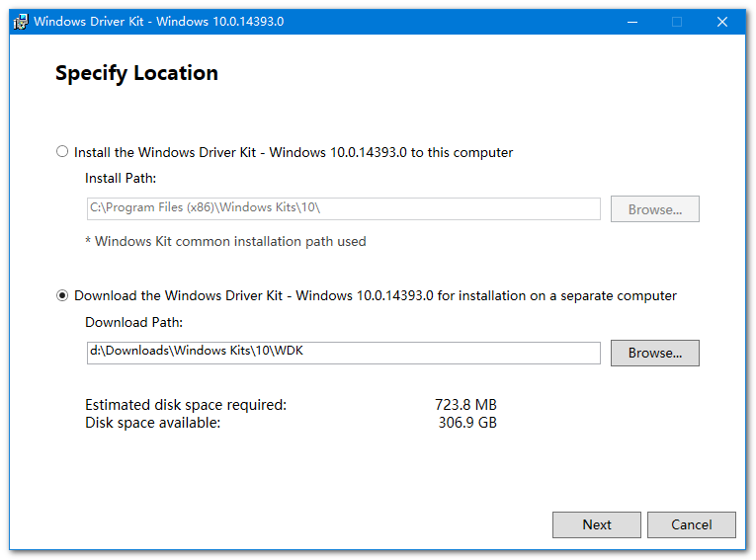Minimize the Windows Driver Kit window
Screen dimensions: 756x560
(x=632, y=22)
